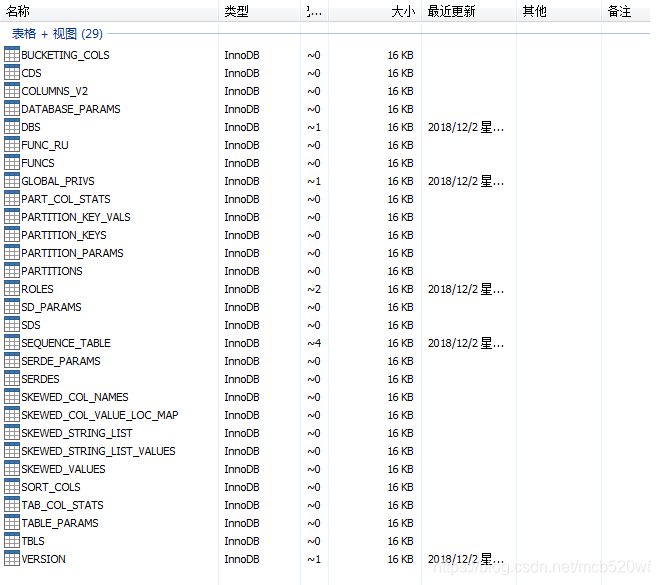Click the 2018/12/2 date in GLOBAL_PRIVS row
661x585 pixels.
point(466,181)
